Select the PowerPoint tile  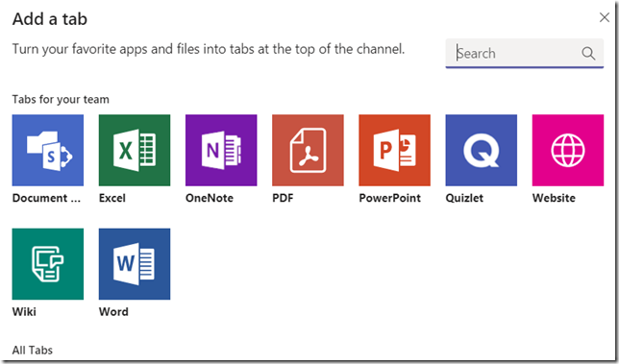coord(394,150)
